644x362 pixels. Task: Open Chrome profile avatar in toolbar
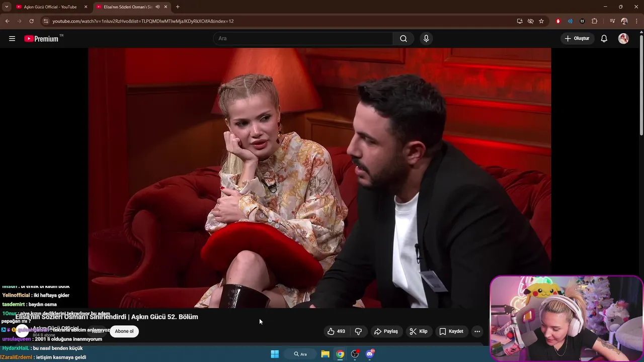(x=624, y=21)
